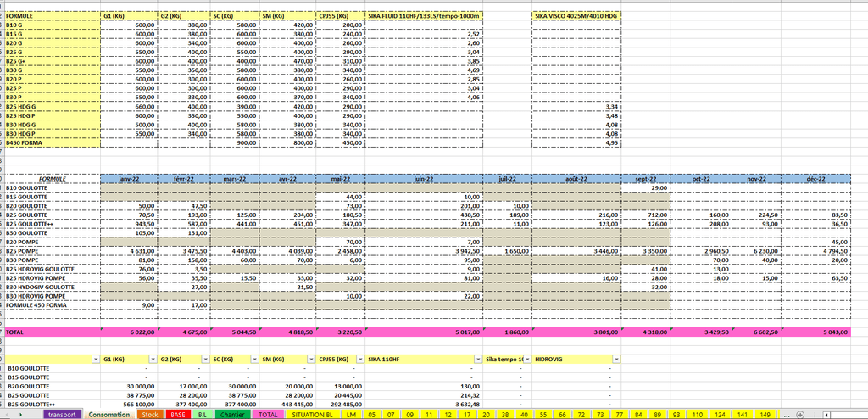The height and width of the screenshot is (419, 868).
Task: Open filter dropdown for Sika tempo column
Action: pos(527,359)
